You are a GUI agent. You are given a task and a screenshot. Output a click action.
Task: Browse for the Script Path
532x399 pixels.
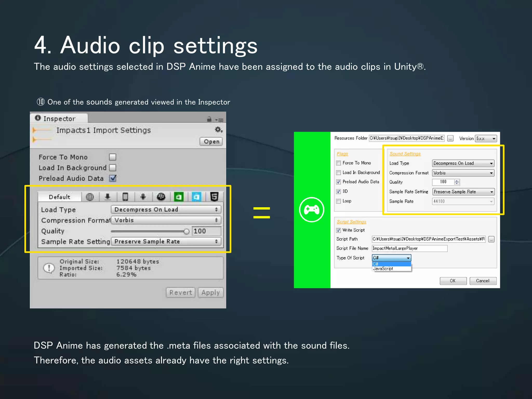coord(491,239)
